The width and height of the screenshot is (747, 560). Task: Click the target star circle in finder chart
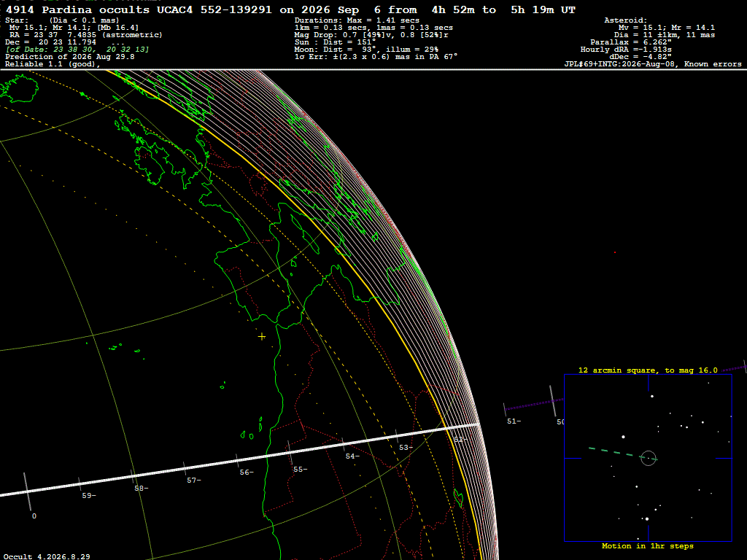click(649, 458)
